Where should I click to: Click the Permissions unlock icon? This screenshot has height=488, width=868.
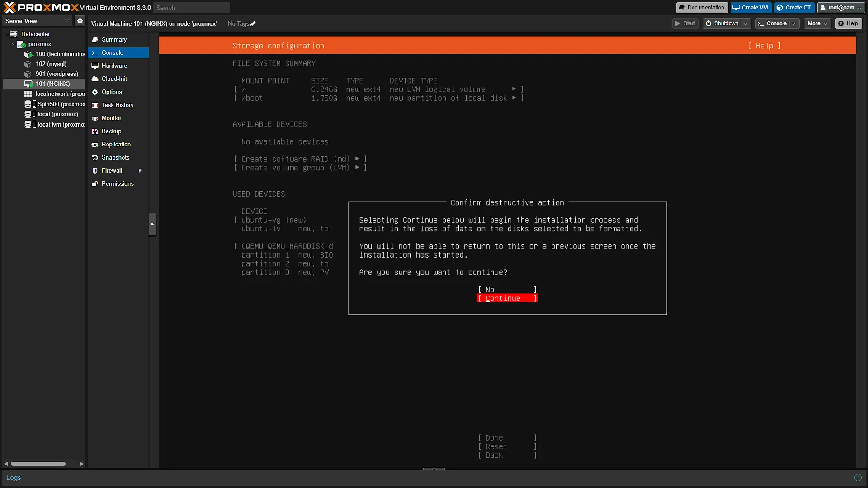coord(95,184)
